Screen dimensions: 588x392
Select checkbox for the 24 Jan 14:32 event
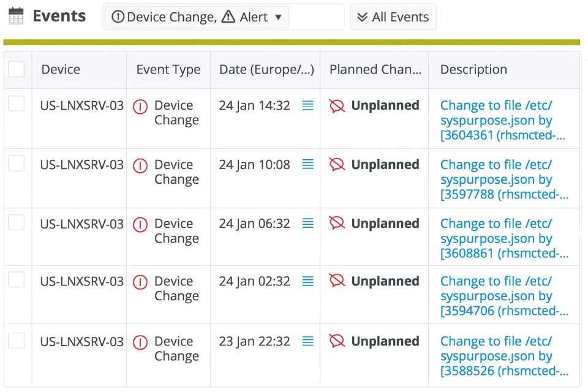(x=17, y=104)
